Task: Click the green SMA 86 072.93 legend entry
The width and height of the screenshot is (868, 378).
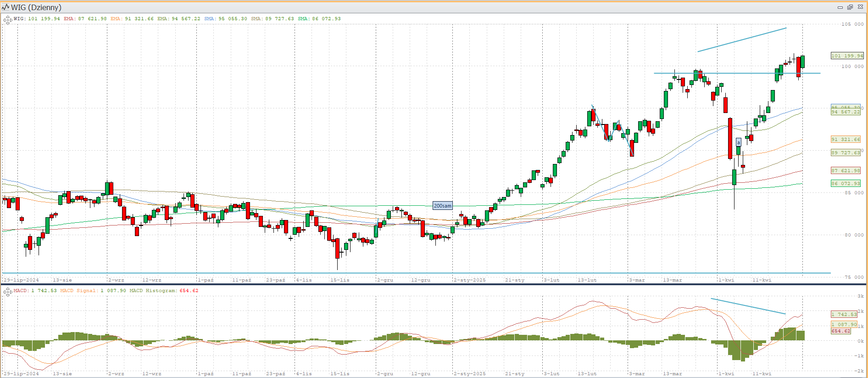Action: click(x=319, y=19)
